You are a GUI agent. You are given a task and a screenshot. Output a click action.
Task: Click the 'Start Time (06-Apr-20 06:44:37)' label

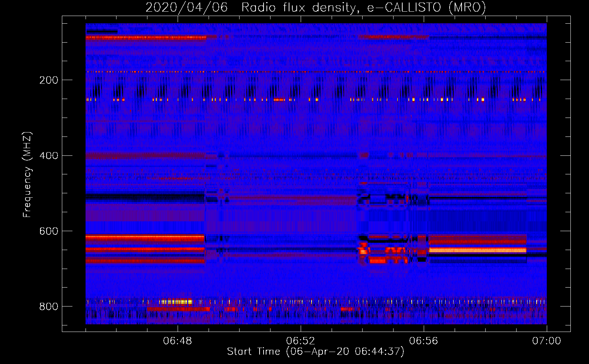[316, 352]
